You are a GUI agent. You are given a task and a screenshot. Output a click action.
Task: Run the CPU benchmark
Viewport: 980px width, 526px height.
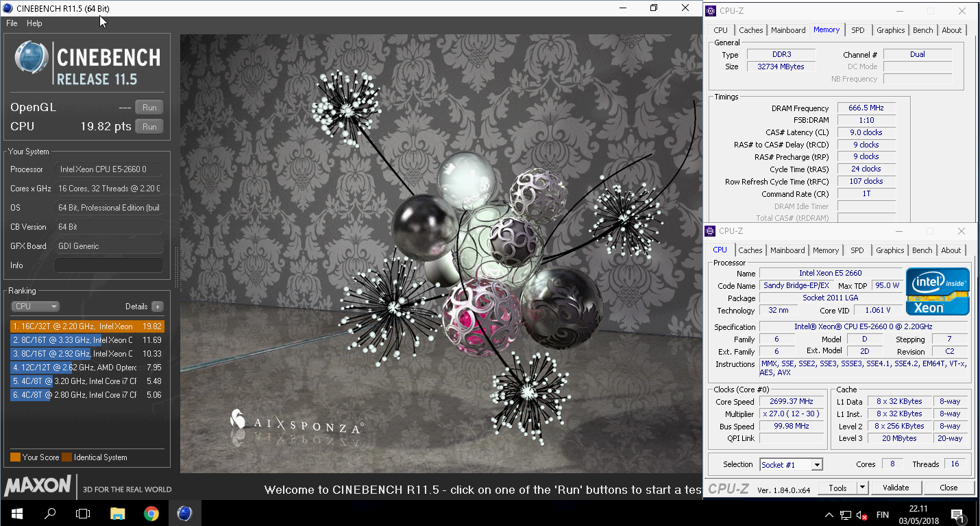(149, 126)
